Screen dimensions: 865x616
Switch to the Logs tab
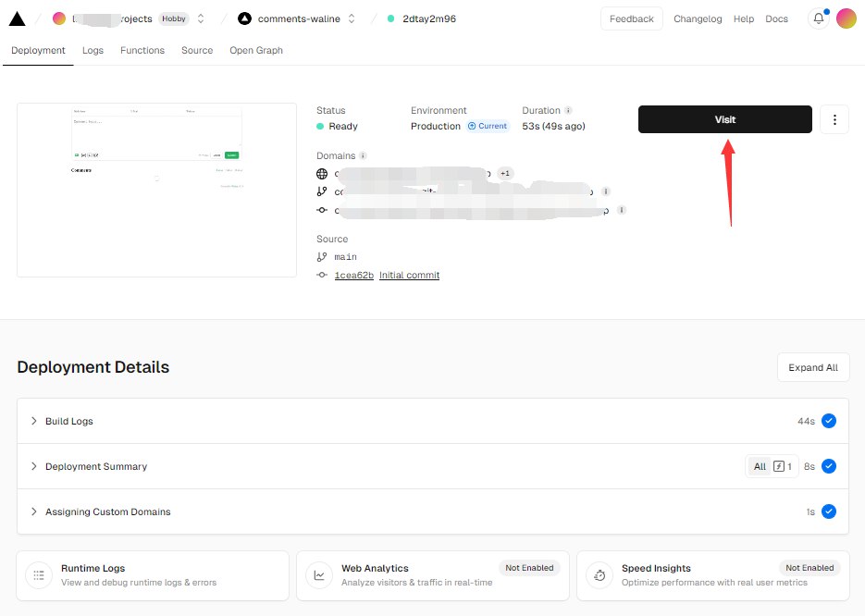click(93, 51)
